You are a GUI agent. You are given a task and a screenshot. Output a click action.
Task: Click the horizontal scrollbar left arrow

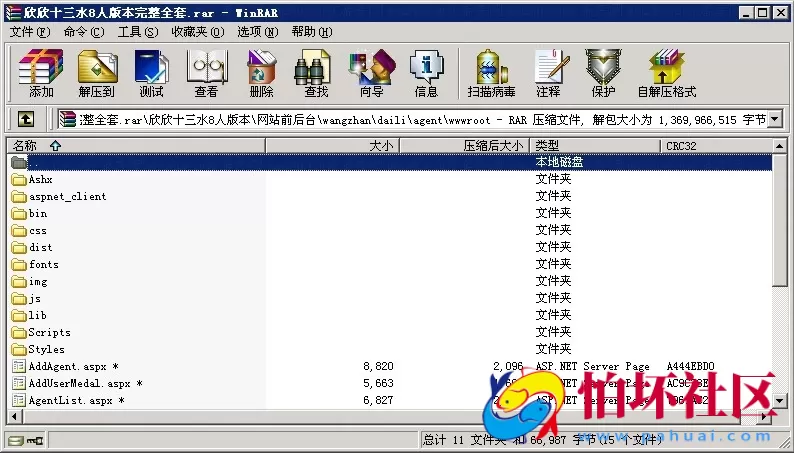[x=14, y=417]
